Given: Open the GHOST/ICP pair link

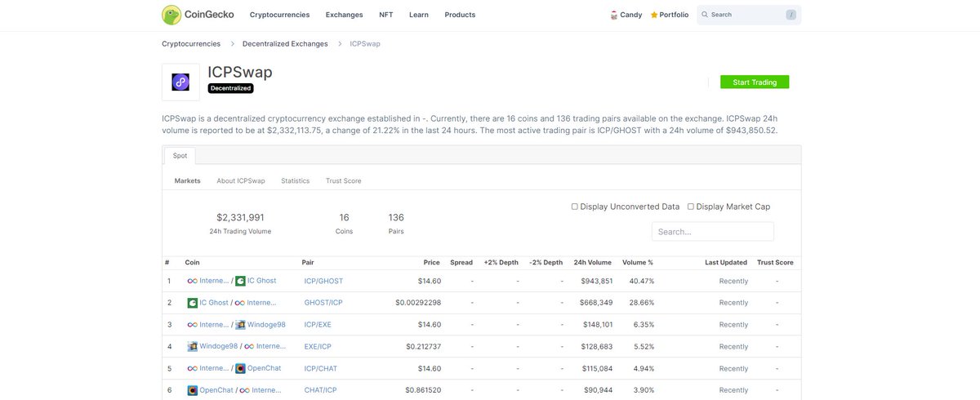Looking at the screenshot, I should tap(323, 303).
